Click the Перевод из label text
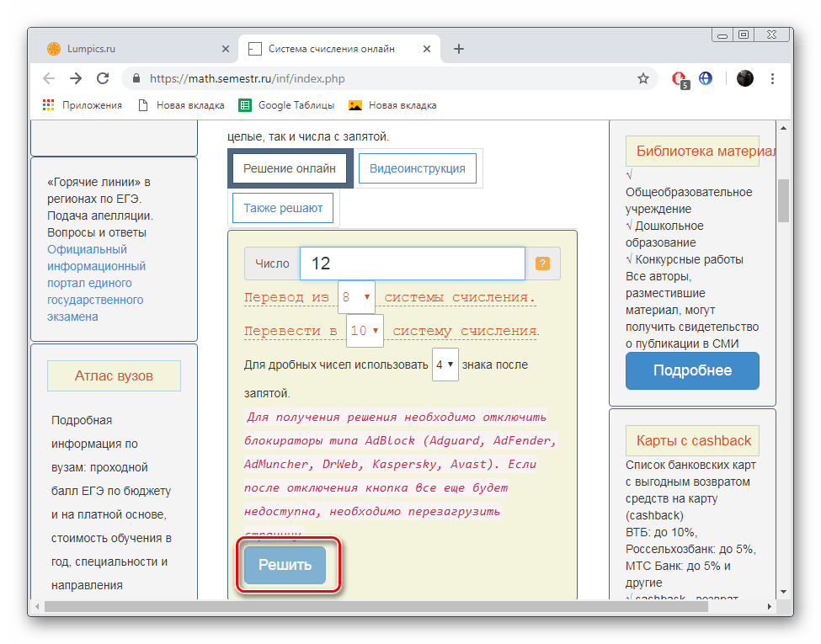Screen dimensions: 821x644 click(286, 297)
